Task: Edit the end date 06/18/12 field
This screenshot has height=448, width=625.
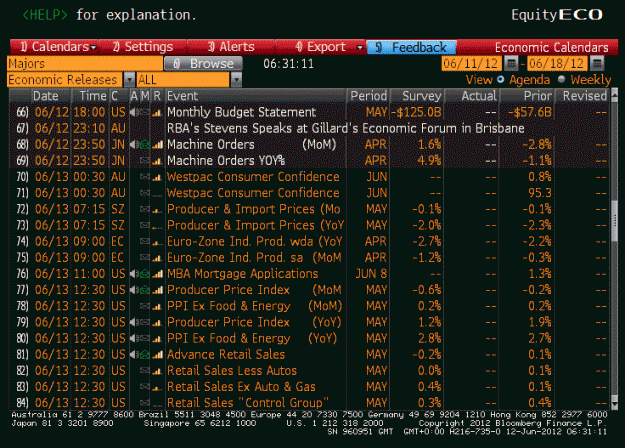Action: pyautogui.click(x=557, y=63)
